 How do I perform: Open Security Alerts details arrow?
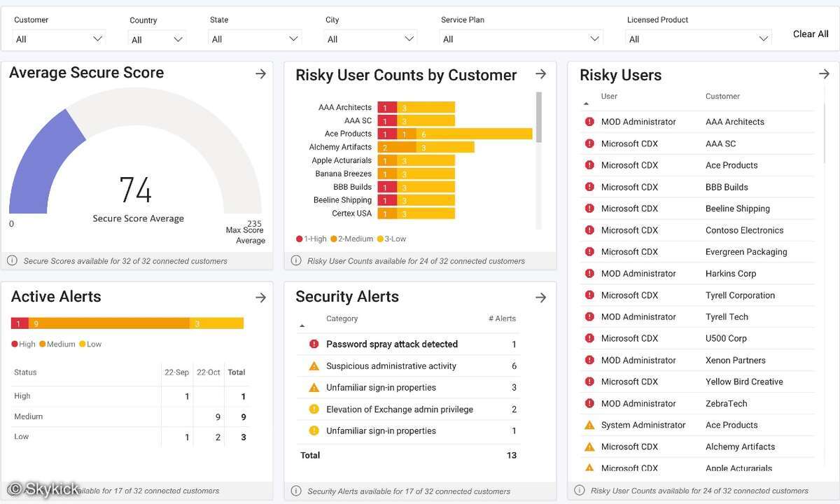click(540, 297)
